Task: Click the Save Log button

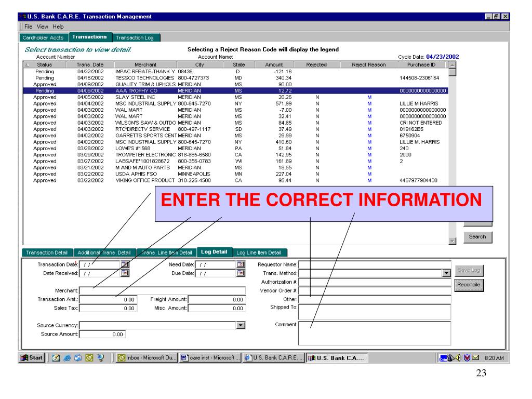Action: pos(469,270)
